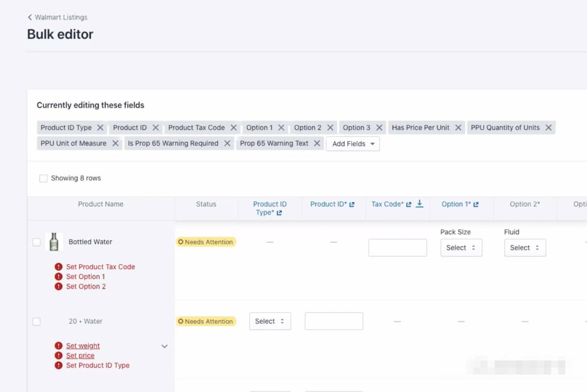
Task: Open Pack Size Select dropdown
Action: pyautogui.click(x=461, y=248)
